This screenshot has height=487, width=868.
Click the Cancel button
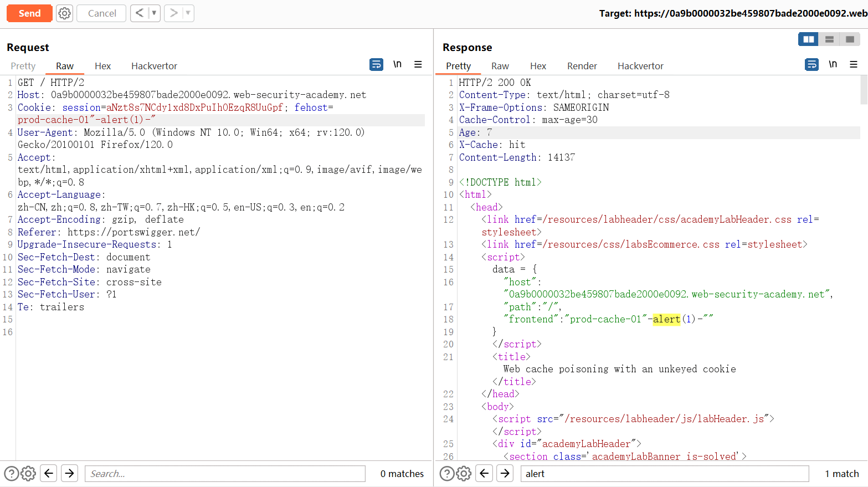coord(101,13)
